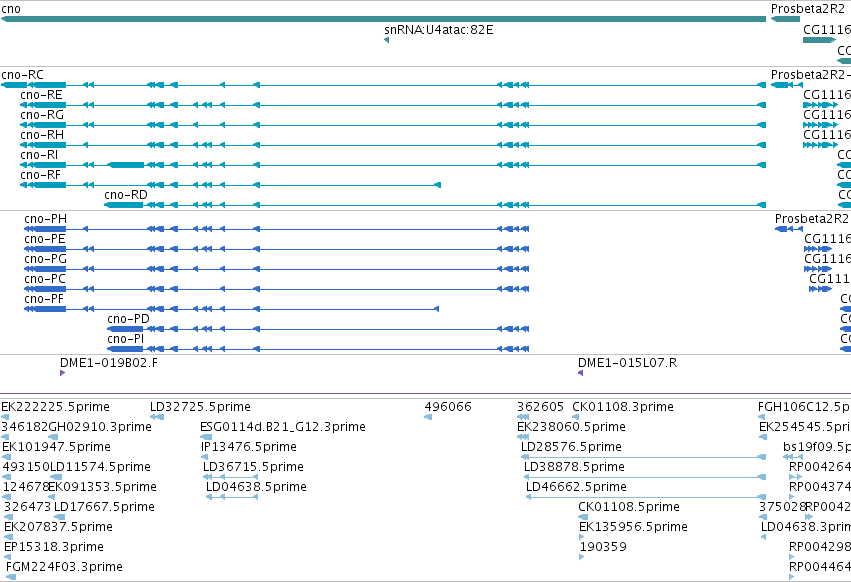
Task: Click the cno-PE protein label
Action: click(45, 239)
